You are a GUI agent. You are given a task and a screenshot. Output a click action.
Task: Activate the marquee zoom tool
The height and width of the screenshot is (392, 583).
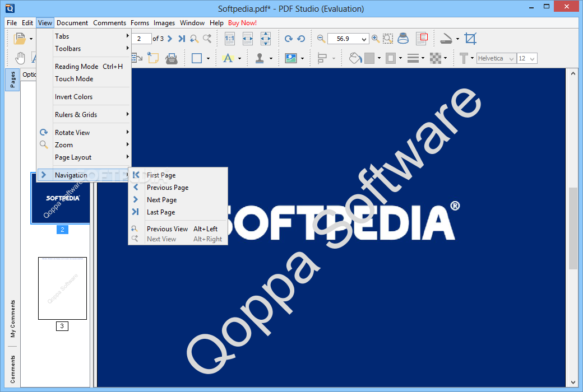point(388,39)
